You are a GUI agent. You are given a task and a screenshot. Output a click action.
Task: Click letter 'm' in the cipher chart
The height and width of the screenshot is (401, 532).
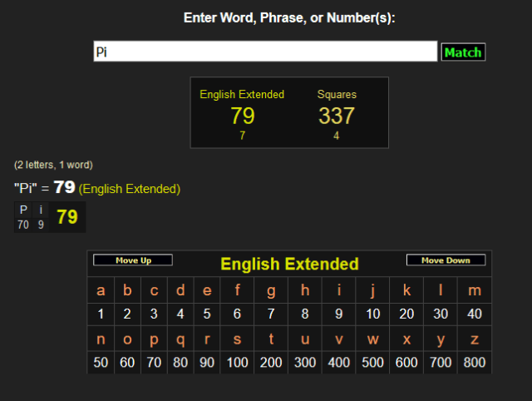[474, 290]
